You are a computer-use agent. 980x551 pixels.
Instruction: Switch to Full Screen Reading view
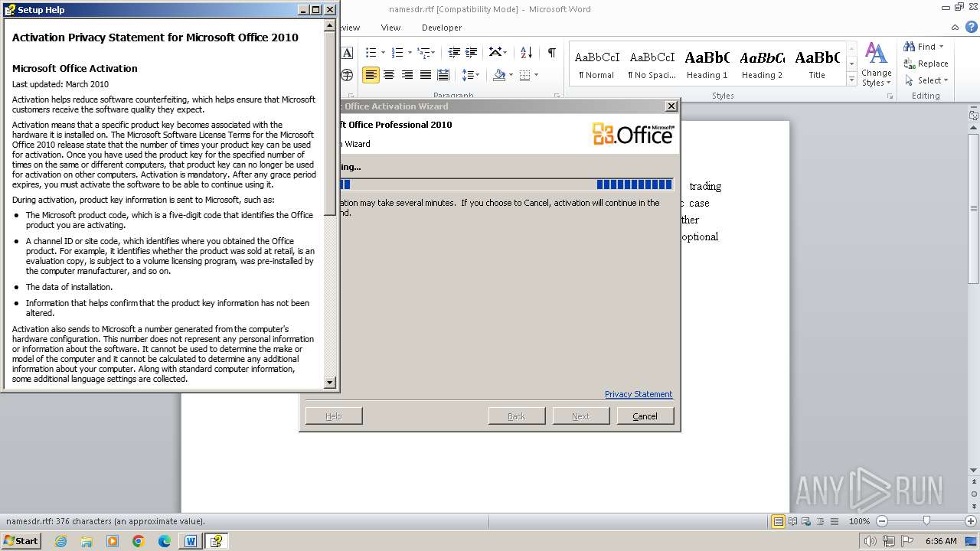(x=792, y=521)
